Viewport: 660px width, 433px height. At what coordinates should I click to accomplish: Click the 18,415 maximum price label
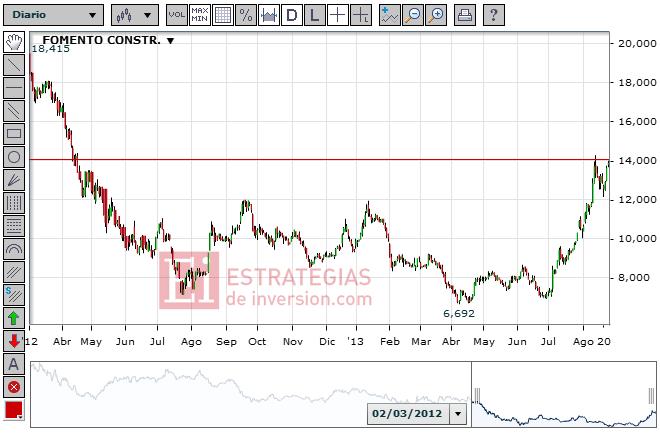(x=51, y=49)
